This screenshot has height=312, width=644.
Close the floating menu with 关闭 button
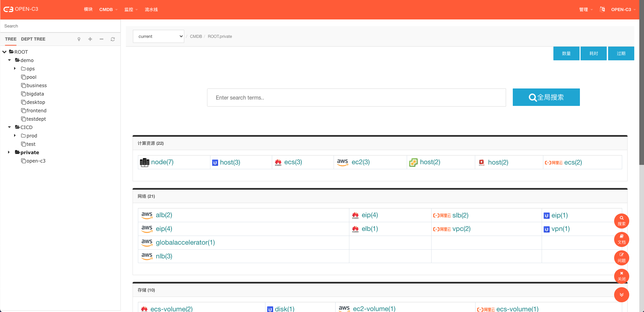coord(621,276)
